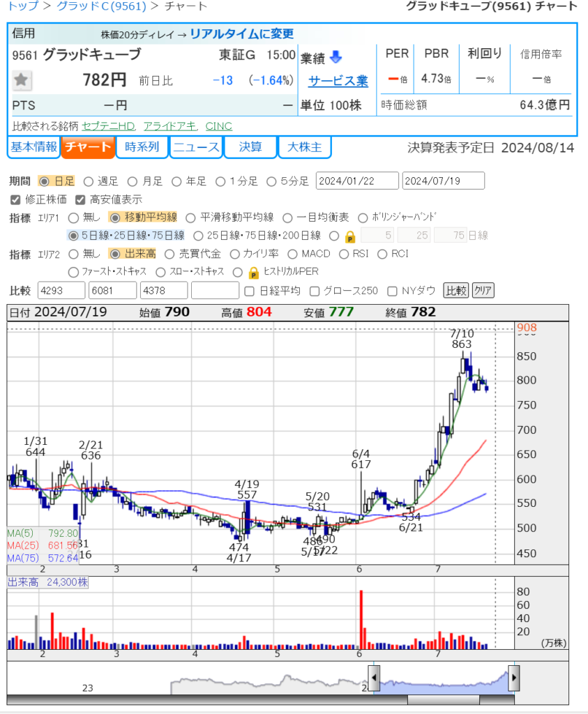Open the 時系列 tab
Image resolution: width=588 pixels, height=714 pixels.
[142, 147]
